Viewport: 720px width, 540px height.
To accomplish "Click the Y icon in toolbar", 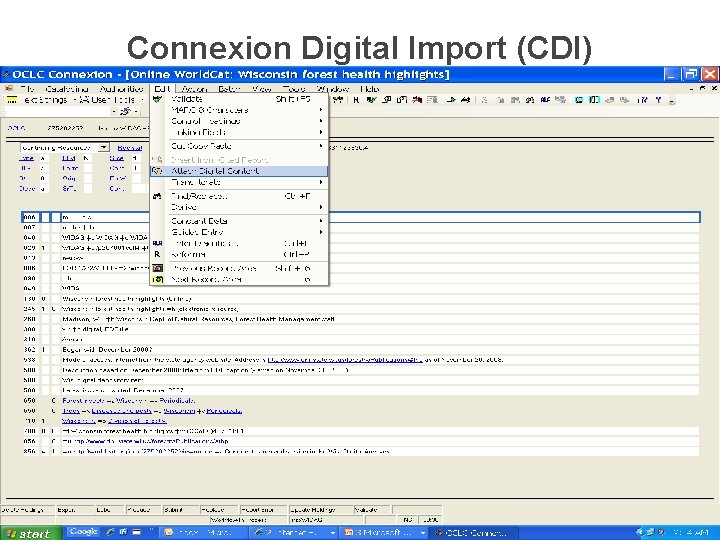I will click(x=658, y=100).
